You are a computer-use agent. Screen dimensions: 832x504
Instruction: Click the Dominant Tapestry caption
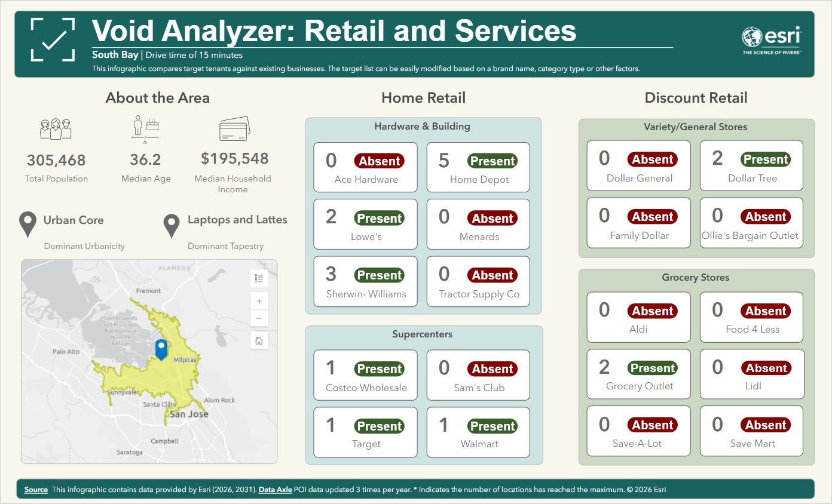(225, 246)
